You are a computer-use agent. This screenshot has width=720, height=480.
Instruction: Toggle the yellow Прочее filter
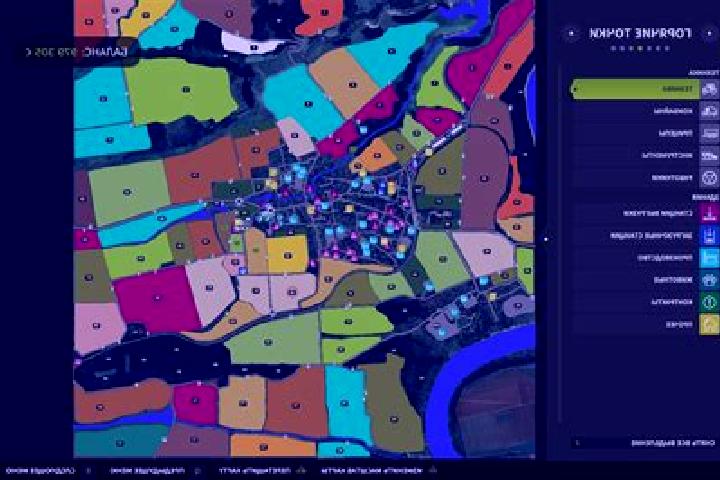[x=709, y=324]
